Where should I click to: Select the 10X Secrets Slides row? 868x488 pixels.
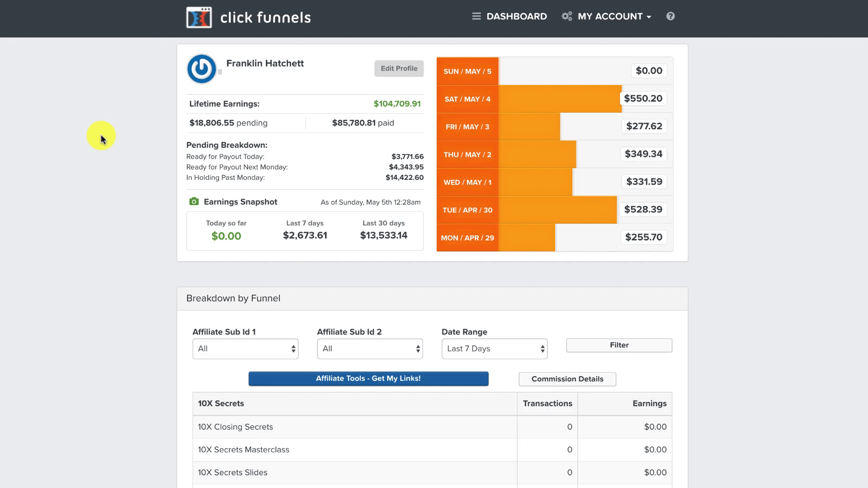point(432,473)
